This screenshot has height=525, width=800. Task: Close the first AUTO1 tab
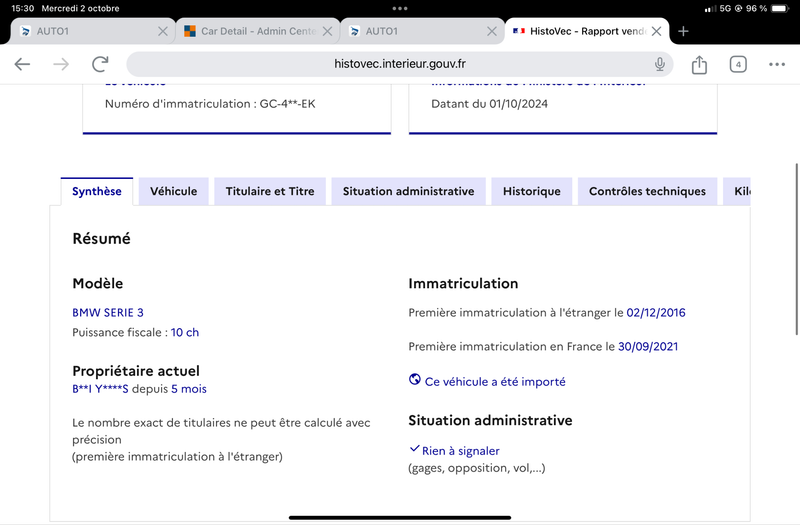point(163,31)
